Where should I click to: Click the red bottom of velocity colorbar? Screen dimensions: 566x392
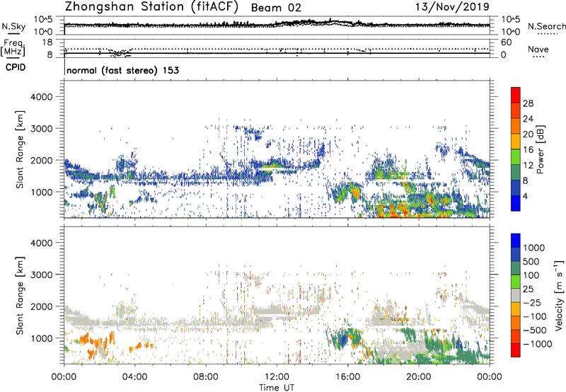pyautogui.click(x=516, y=350)
